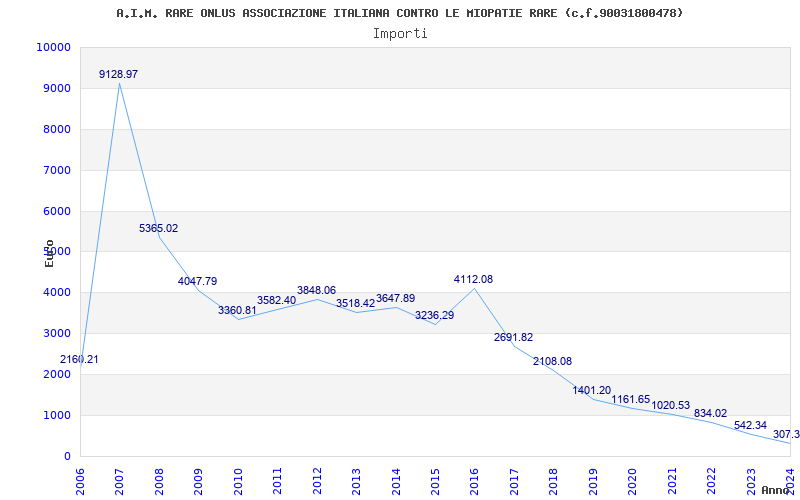Click the Importi subtitle
This screenshot has height=500, width=800.
click(400, 34)
